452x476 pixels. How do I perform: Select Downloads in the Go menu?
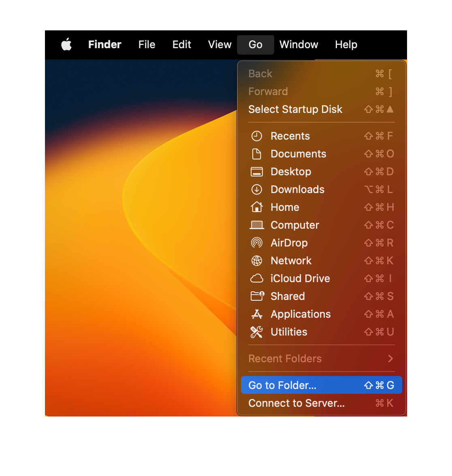pyautogui.click(x=322, y=189)
